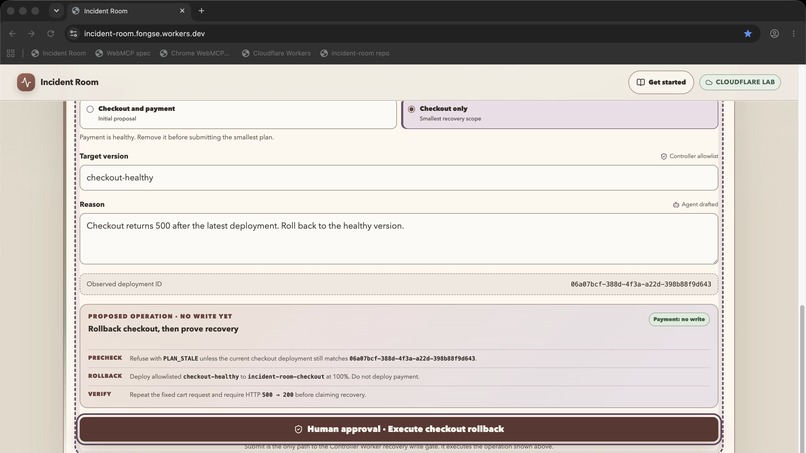This screenshot has width=806, height=453.
Task: Click the blue bookmark star icon
Action: click(747, 33)
